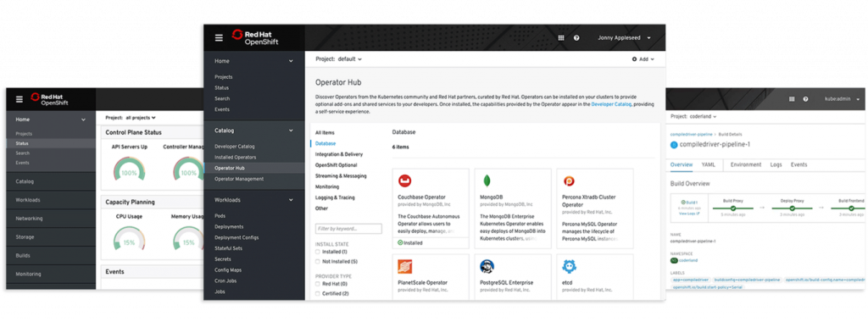Image resolution: width=868 pixels, height=322 pixels.
Task: Toggle the Installed (1) checkbox
Action: pyautogui.click(x=318, y=252)
